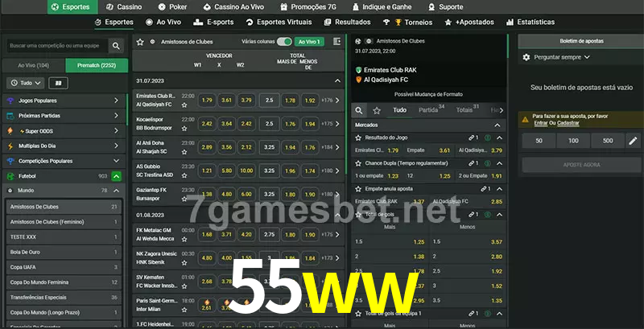Open Ao Vivo sub-navigation

point(163,23)
